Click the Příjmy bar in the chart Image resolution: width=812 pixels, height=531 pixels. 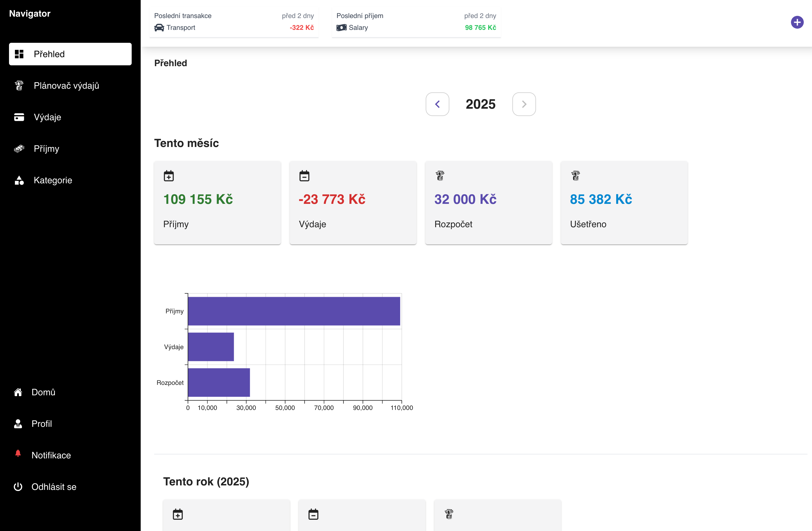point(293,311)
